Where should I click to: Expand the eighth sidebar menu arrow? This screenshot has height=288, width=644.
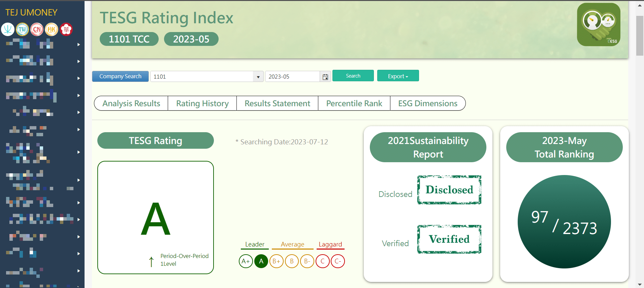(78, 180)
